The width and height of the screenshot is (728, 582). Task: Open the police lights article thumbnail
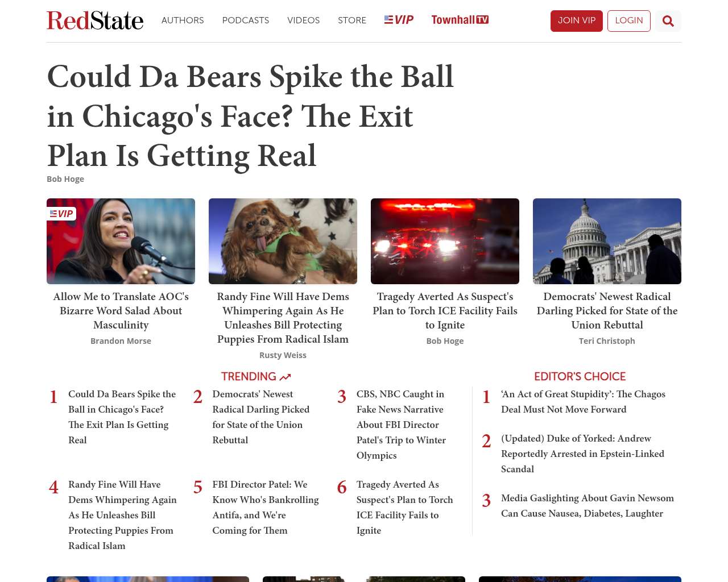point(445,241)
